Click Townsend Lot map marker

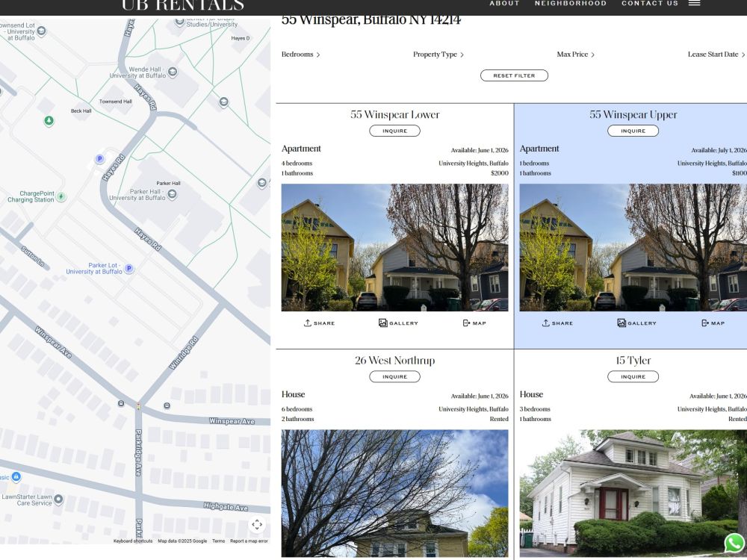pyautogui.click(x=41, y=31)
